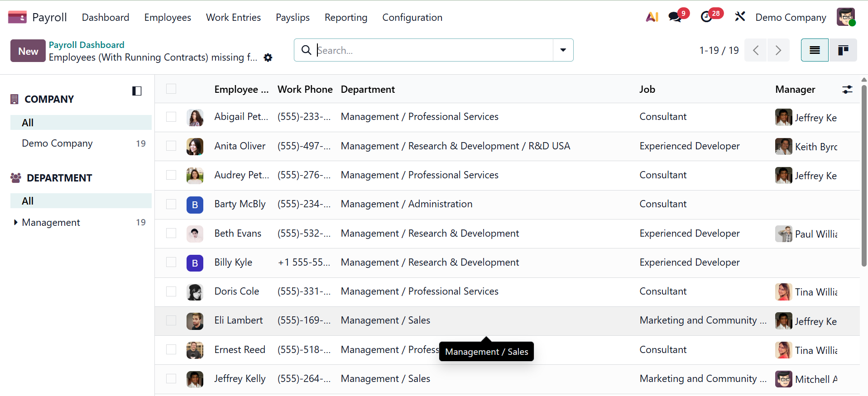Image resolution: width=868 pixels, height=396 pixels.
Task: Go back to Payroll Dashboard breadcrumb
Action: coord(86,45)
